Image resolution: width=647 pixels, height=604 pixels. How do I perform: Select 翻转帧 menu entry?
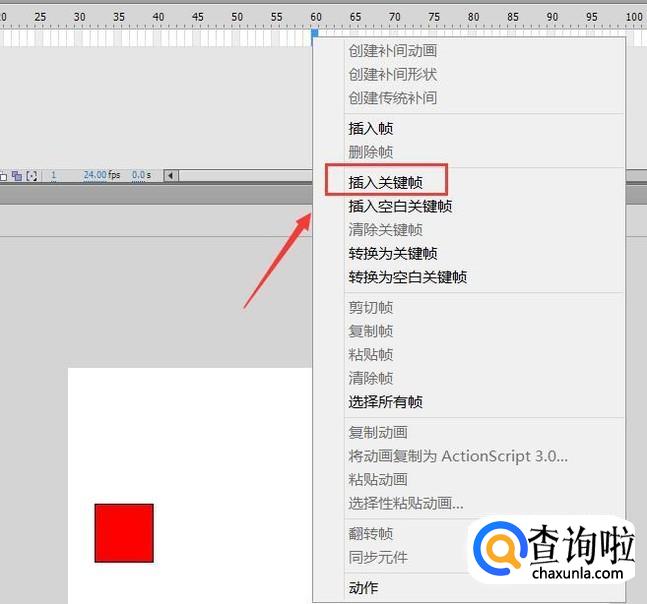point(371,533)
